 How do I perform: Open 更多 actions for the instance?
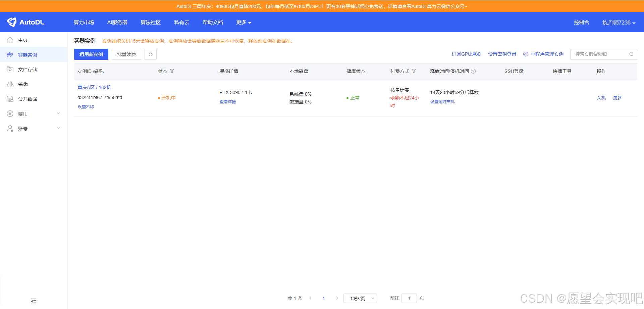click(x=618, y=98)
